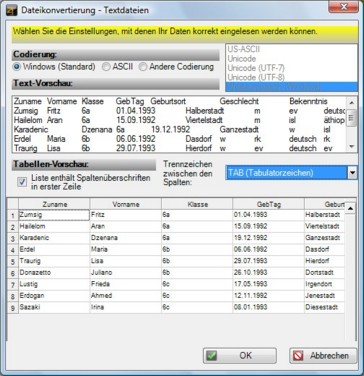Select table cell Zumsig

[54, 215]
